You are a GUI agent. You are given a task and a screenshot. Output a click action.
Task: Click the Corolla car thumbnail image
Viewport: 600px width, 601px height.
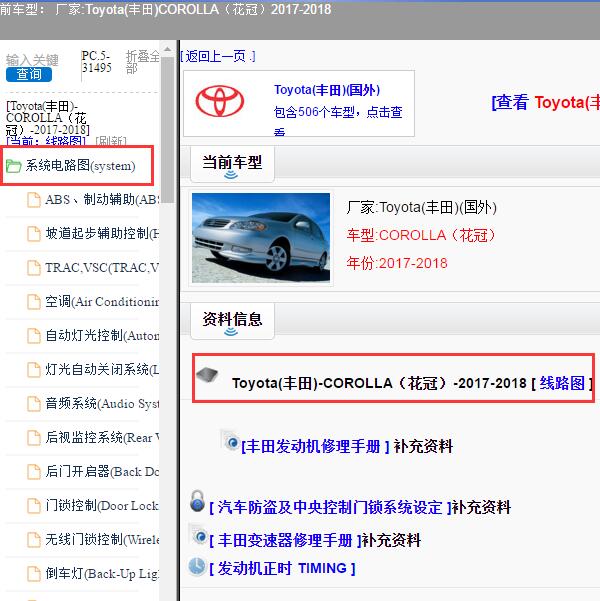[x=261, y=238]
